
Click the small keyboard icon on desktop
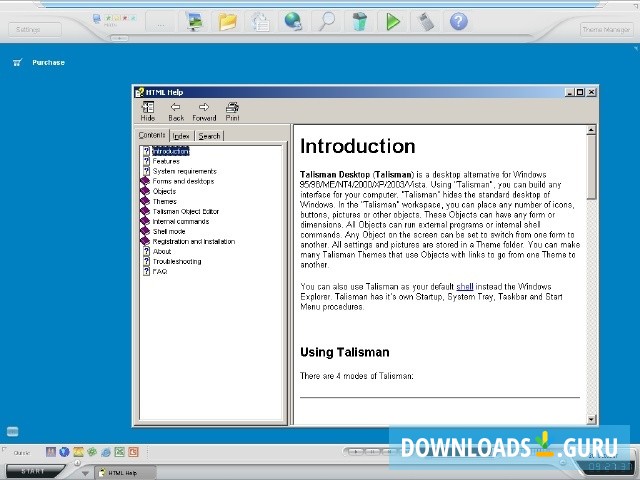tap(13, 431)
